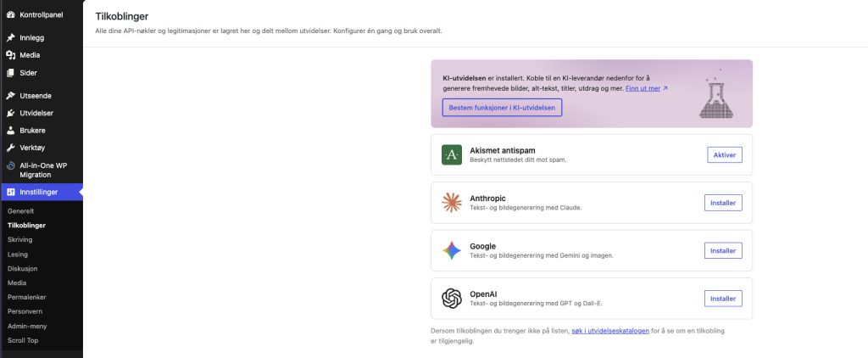Click the Google Gemini star logo
This screenshot has height=358, width=868.
coord(452,250)
